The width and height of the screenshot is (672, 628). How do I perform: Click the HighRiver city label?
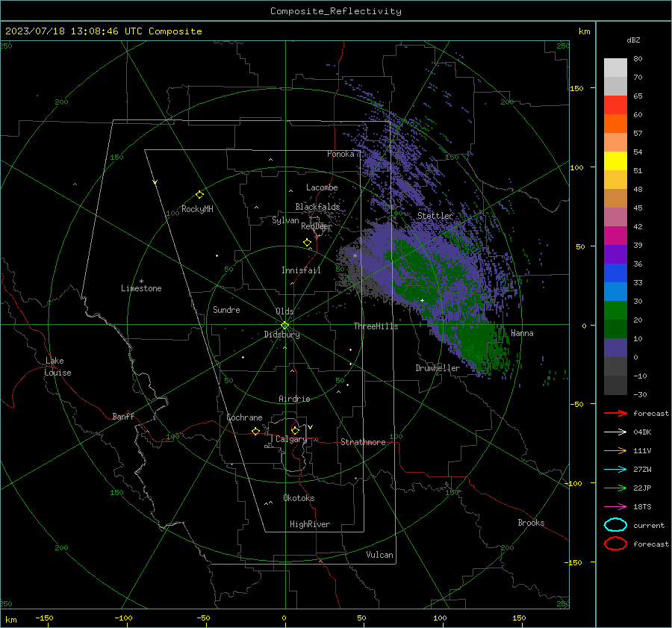310,524
